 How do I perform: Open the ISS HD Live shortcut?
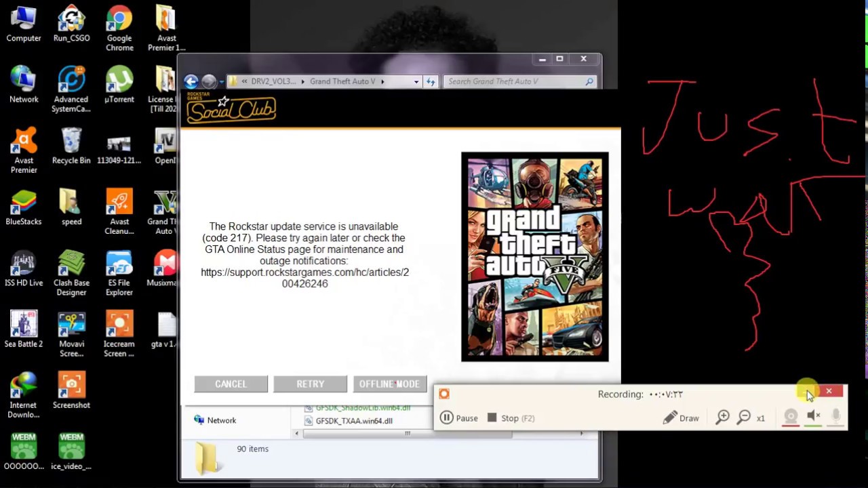24,268
